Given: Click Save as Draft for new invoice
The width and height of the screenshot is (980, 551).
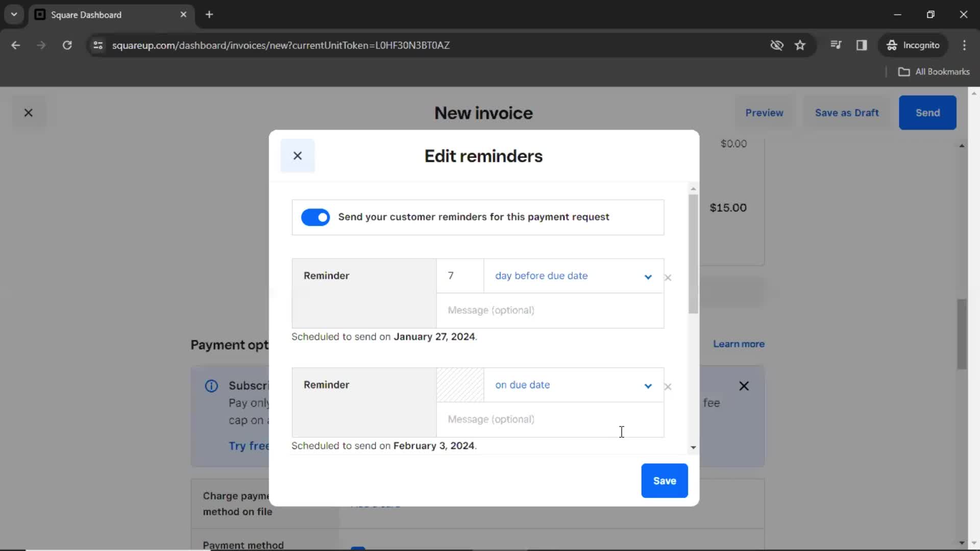Looking at the screenshot, I should tap(847, 112).
